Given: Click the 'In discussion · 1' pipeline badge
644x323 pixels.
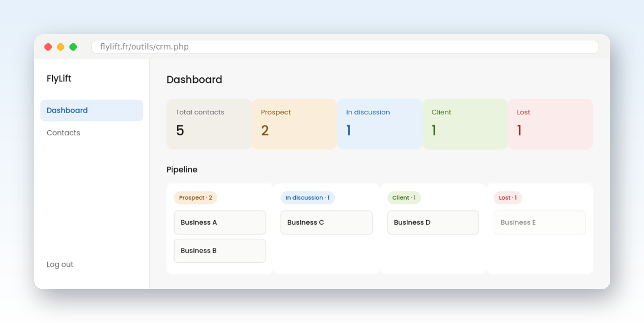Looking at the screenshot, I should click(x=308, y=198).
